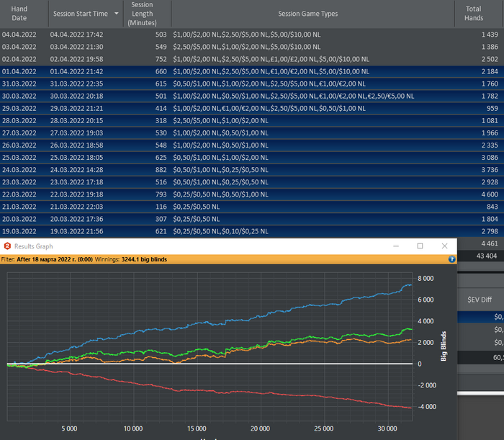Click the blue help icon in filter bar
The width and height of the screenshot is (504, 440).
tap(451, 259)
